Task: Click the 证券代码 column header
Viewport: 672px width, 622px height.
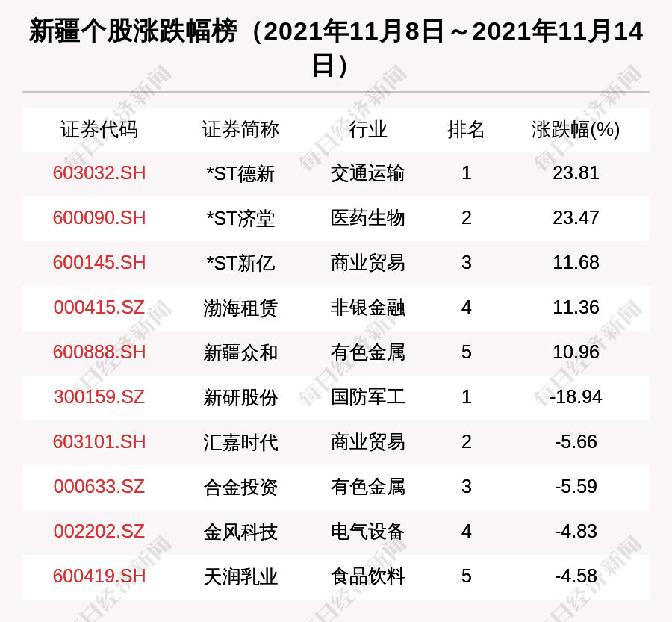Action: (99, 129)
